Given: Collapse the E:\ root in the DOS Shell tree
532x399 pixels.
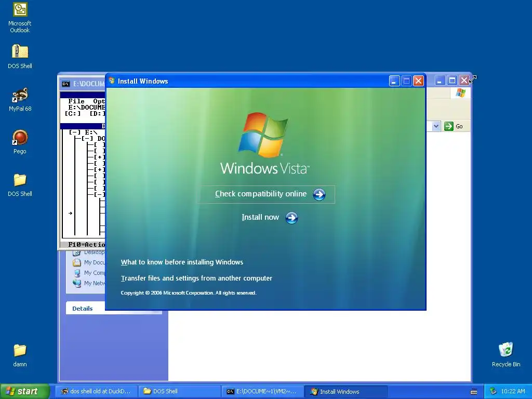Looking at the screenshot, I should pos(75,132).
